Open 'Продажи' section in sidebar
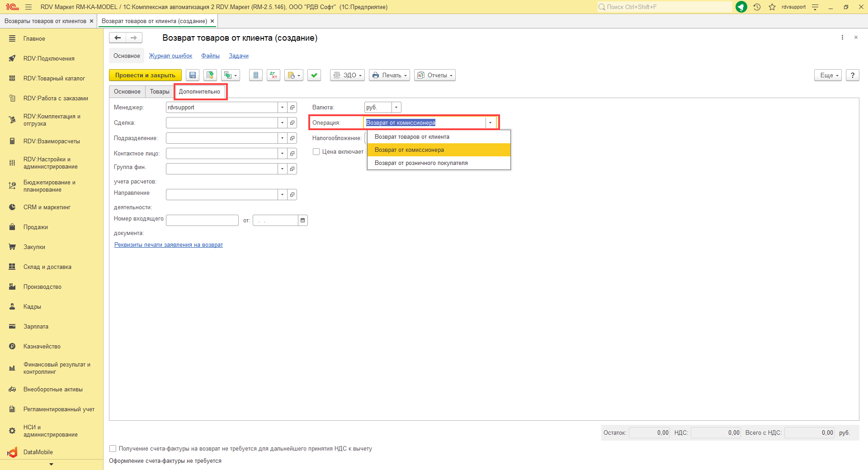The image size is (868, 470). 36,227
